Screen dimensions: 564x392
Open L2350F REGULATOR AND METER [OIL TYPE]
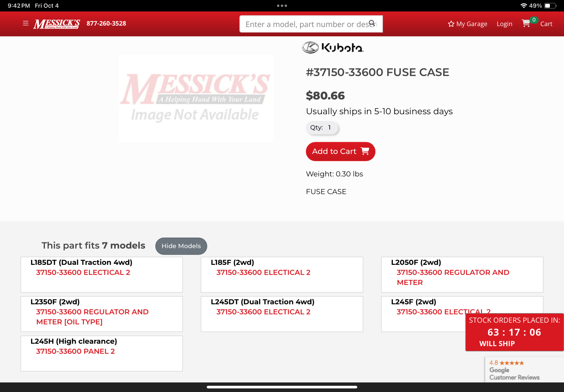point(92,317)
